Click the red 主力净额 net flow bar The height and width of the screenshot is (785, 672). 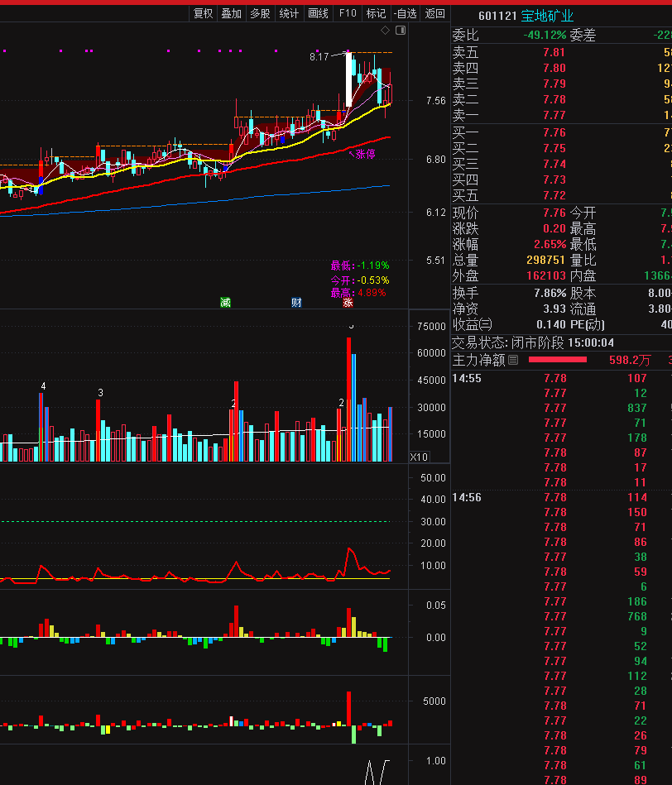pyautogui.click(x=557, y=360)
